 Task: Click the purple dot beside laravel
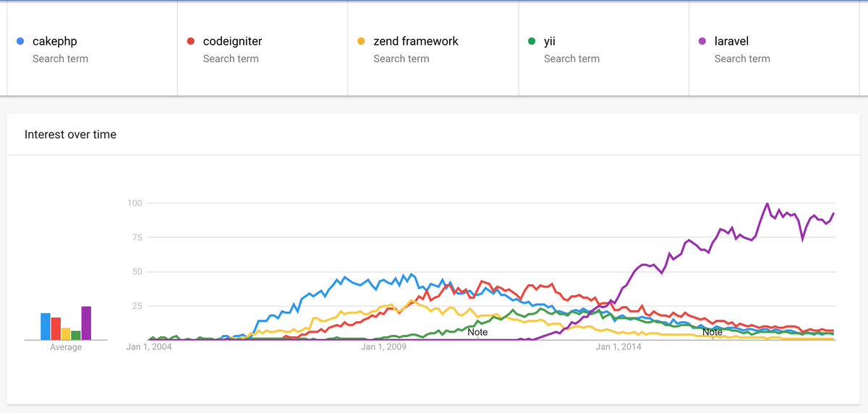[702, 41]
